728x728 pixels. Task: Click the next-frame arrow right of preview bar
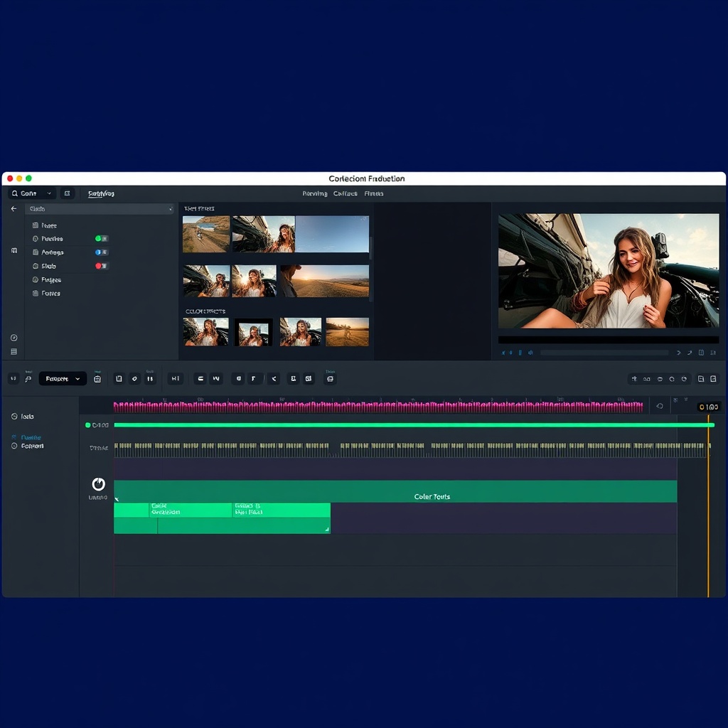(x=678, y=353)
